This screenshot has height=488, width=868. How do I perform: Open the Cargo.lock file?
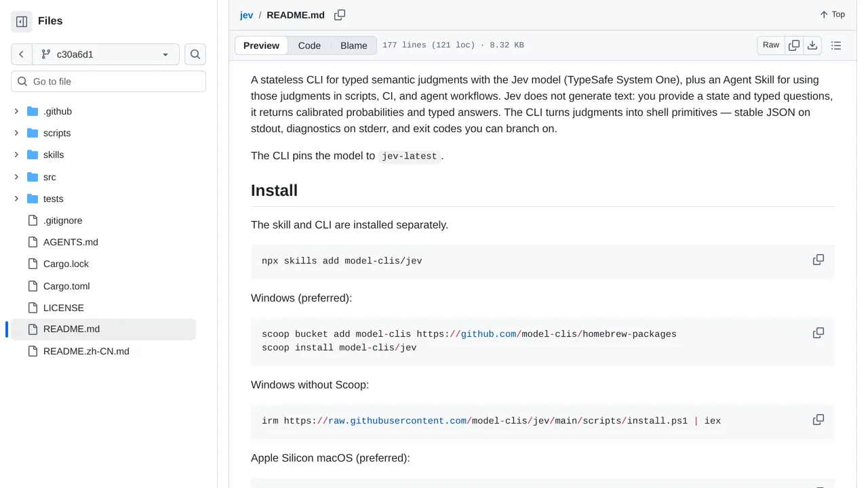tap(66, 264)
